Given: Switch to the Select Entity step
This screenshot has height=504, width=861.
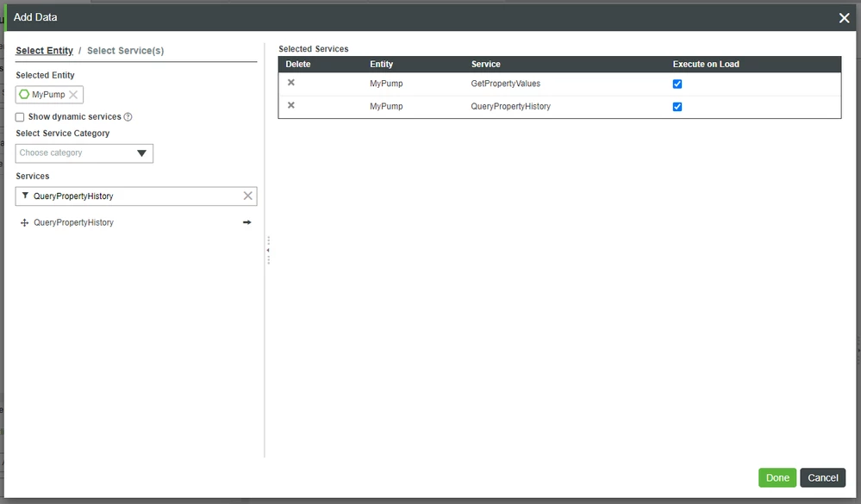Looking at the screenshot, I should (44, 50).
